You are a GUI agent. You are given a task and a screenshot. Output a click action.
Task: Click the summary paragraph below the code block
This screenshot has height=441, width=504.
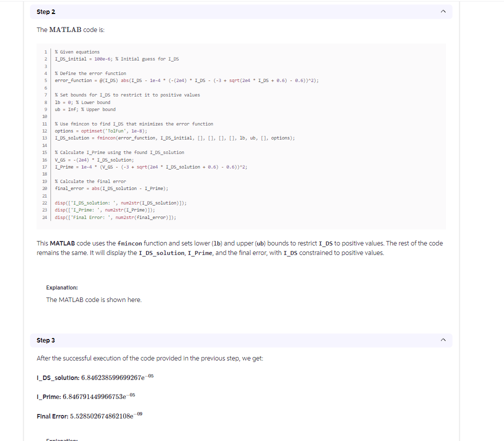239,247
